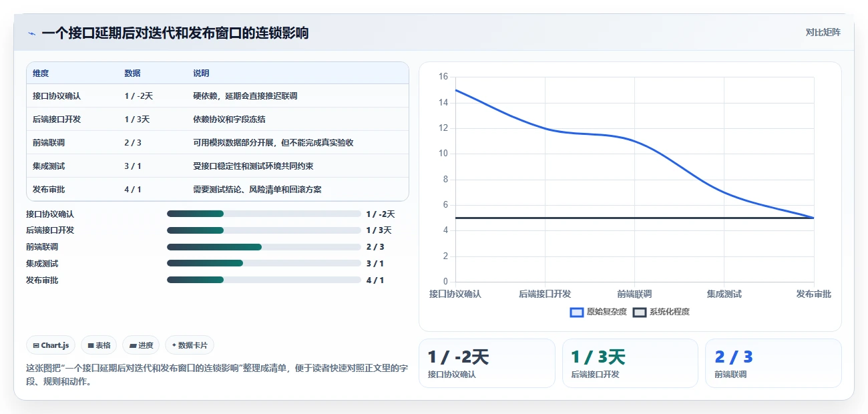Click the flat dark 系统化程度 line in chart
This screenshot has height=414, width=868.
[634, 218]
